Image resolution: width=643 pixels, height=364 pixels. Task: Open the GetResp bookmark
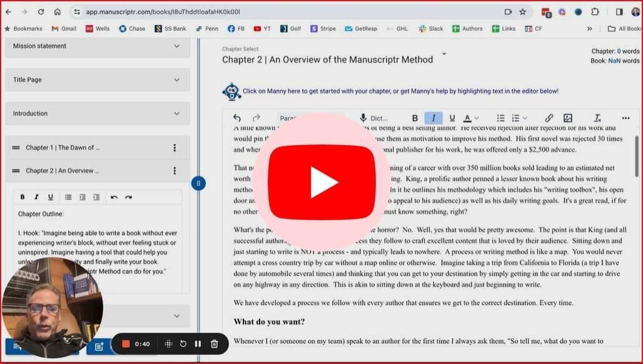(361, 29)
